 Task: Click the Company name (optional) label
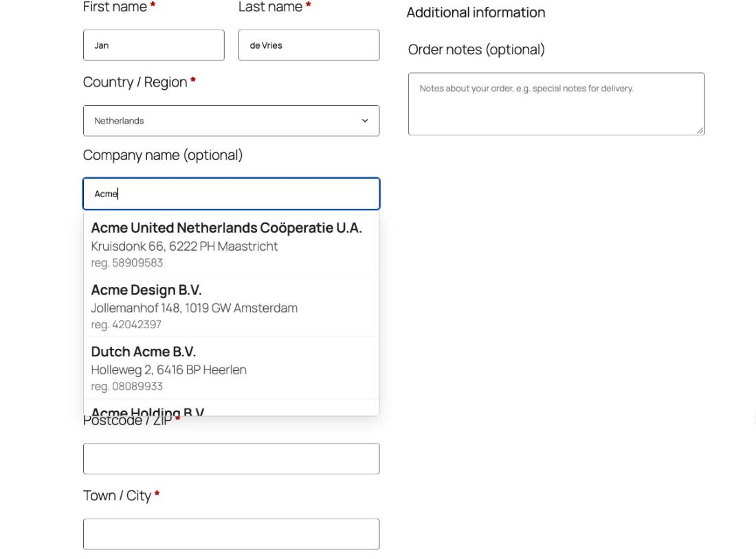[x=162, y=155]
